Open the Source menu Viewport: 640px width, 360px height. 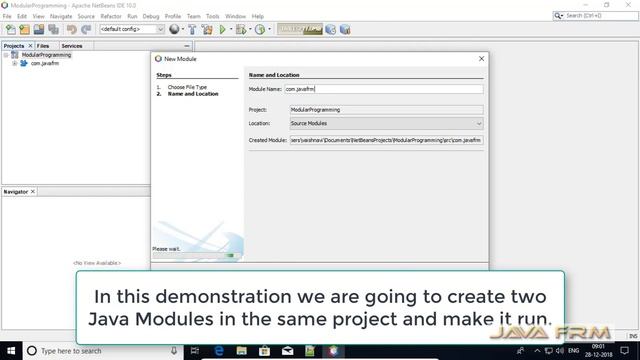pos(86,16)
